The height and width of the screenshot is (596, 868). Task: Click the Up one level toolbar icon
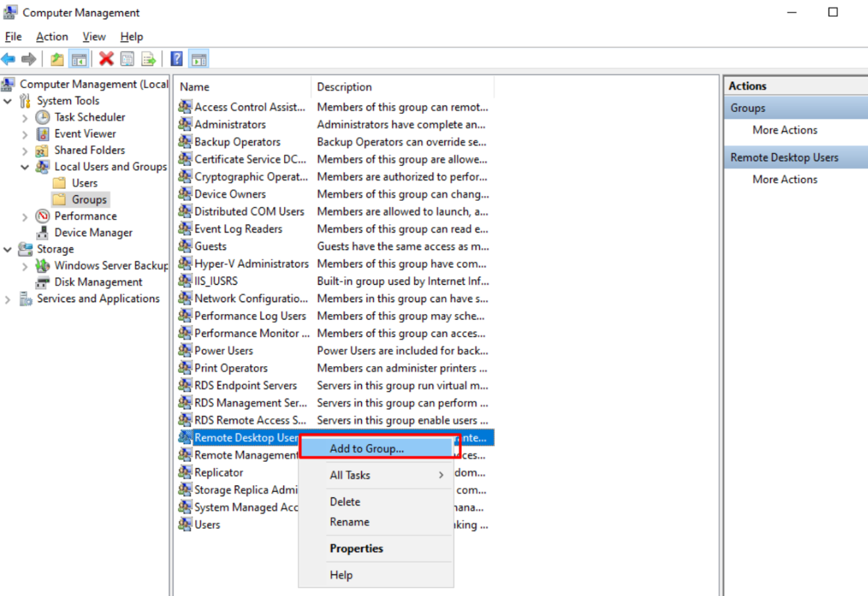point(57,58)
